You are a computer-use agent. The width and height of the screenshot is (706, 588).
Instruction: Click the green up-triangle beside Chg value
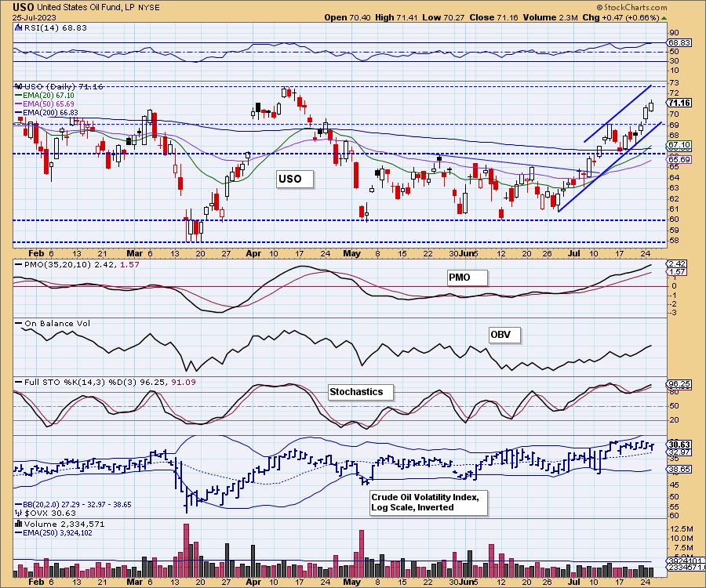pos(664,18)
